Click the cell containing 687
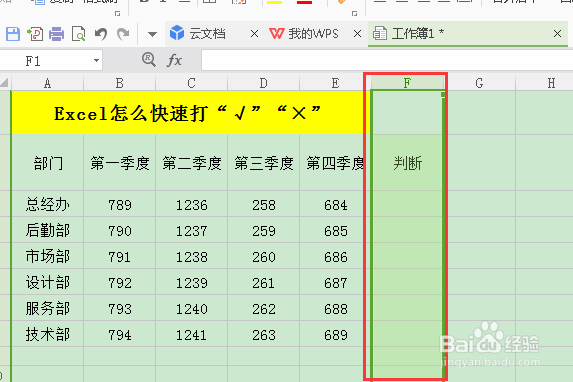Image resolution: width=573 pixels, height=382 pixels. point(335,282)
